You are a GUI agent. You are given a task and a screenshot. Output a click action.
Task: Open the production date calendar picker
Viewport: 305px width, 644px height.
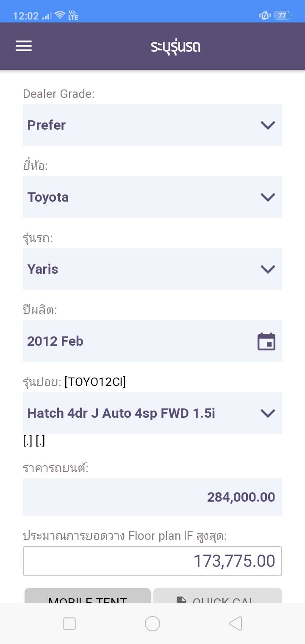click(266, 341)
